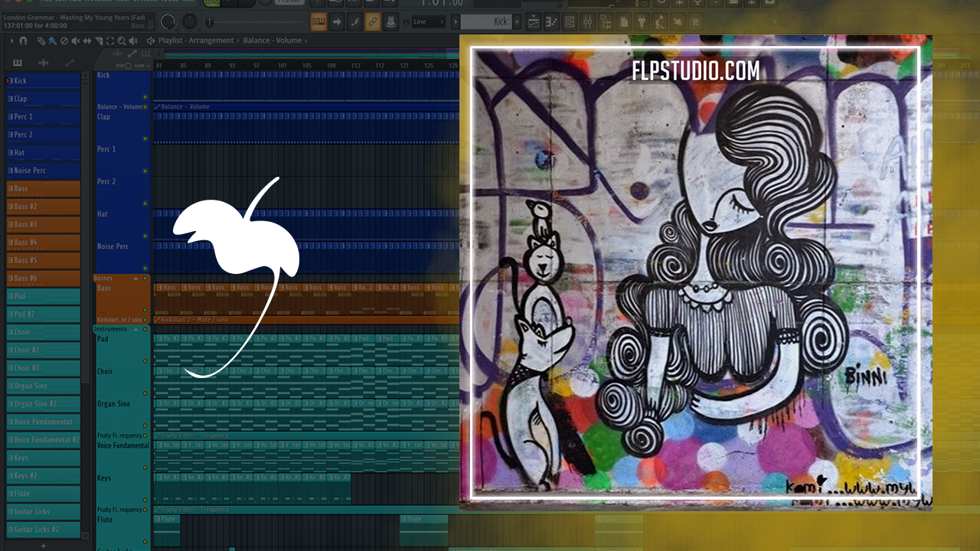Viewport: 980px width, 551px height.
Task: Open the Plugin picker plug icon
Action: click(642, 21)
